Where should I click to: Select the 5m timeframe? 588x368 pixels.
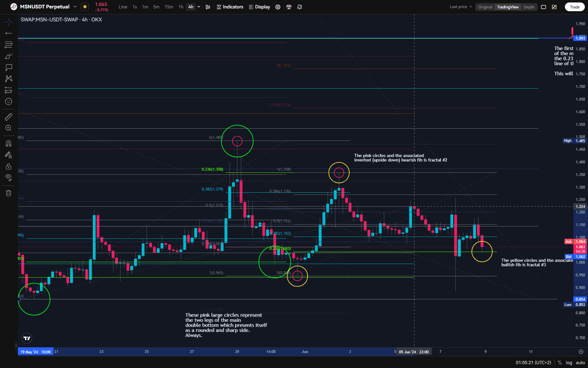[x=156, y=7]
